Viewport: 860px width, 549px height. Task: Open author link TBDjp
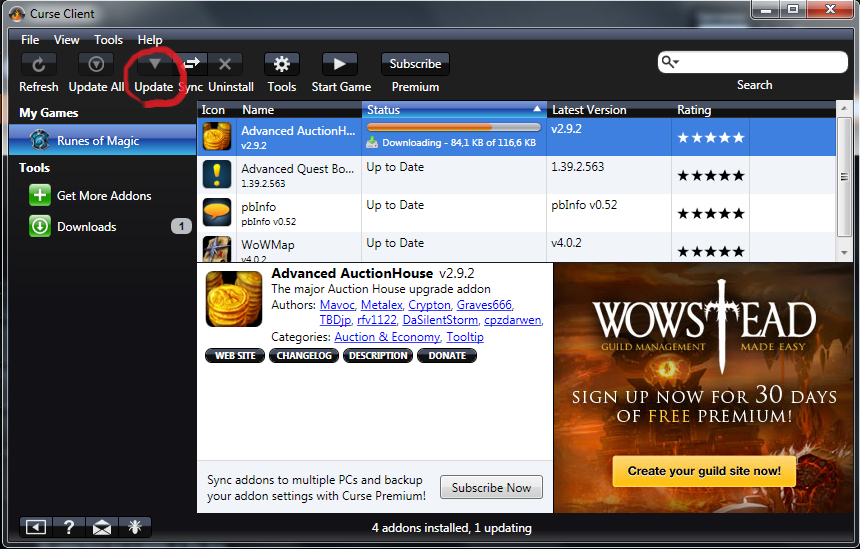335,320
